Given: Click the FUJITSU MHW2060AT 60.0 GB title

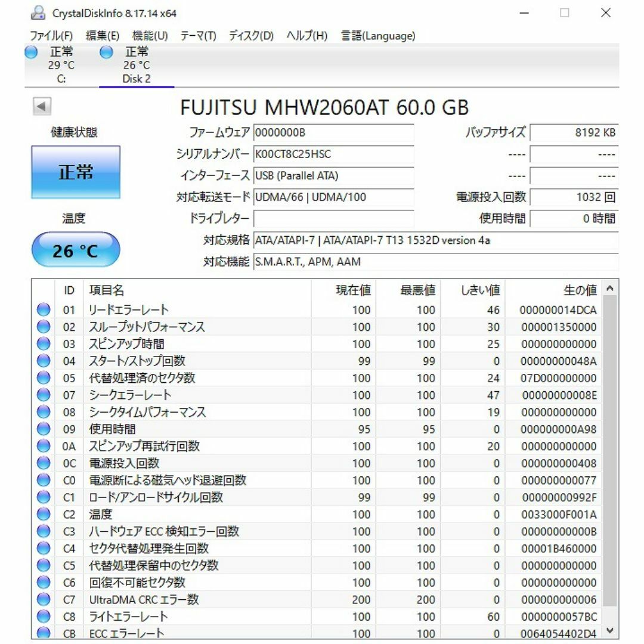Looking at the screenshot, I should click(x=324, y=107).
